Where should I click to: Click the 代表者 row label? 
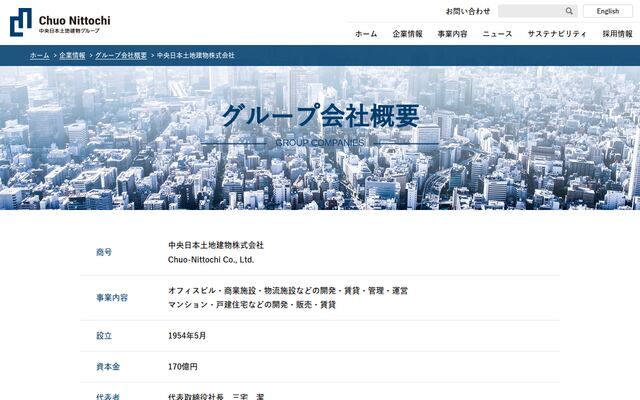108,397
